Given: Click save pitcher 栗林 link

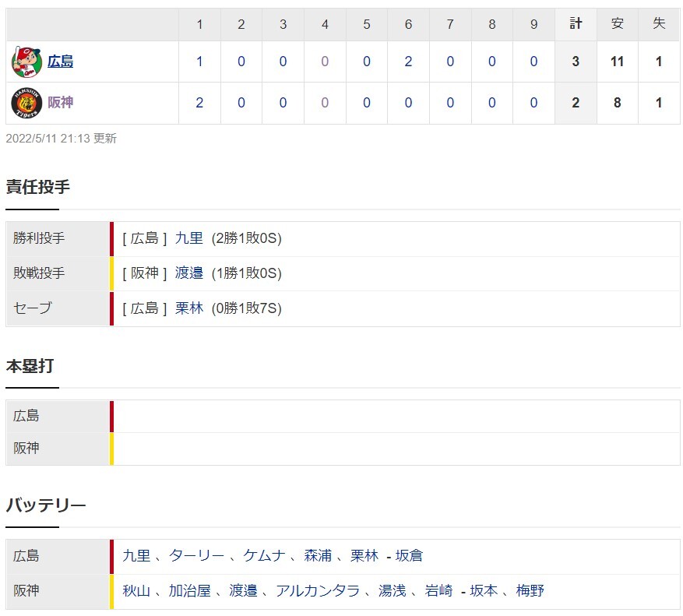Looking at the screenshot, I should pos(188,308).
